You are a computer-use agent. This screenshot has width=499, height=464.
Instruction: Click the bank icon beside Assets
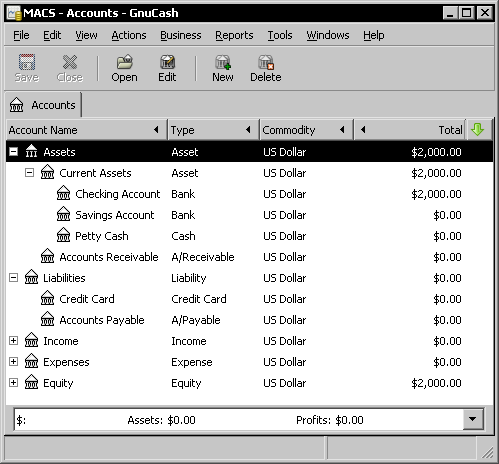pyautogui.click(x=31, y=152)
